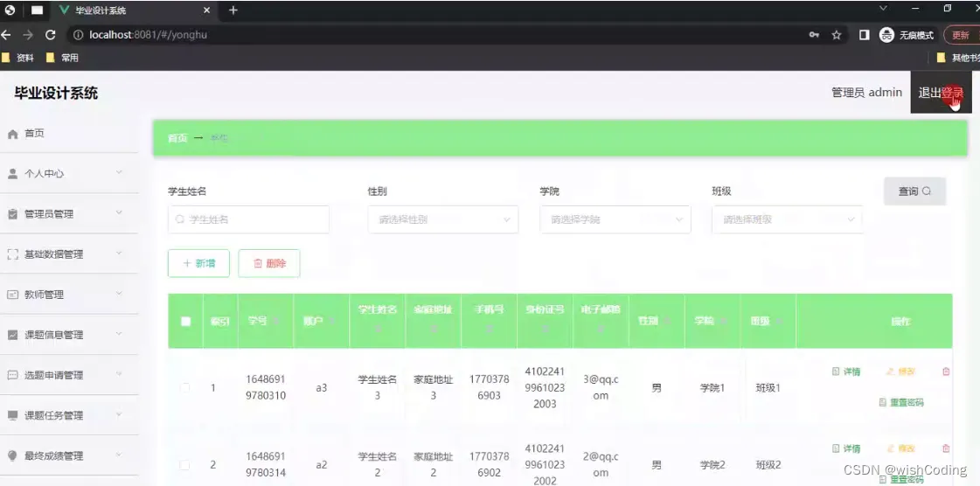The height and width of the screenshot is (486, 980).
Task: Sort the table by 学院 column
Action: [x=723, y=321]
